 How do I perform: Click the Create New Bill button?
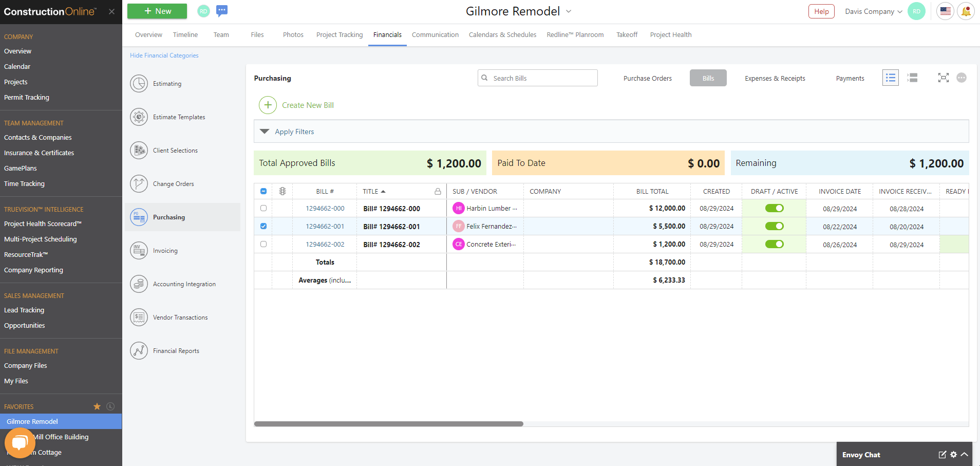pos(296,105)
